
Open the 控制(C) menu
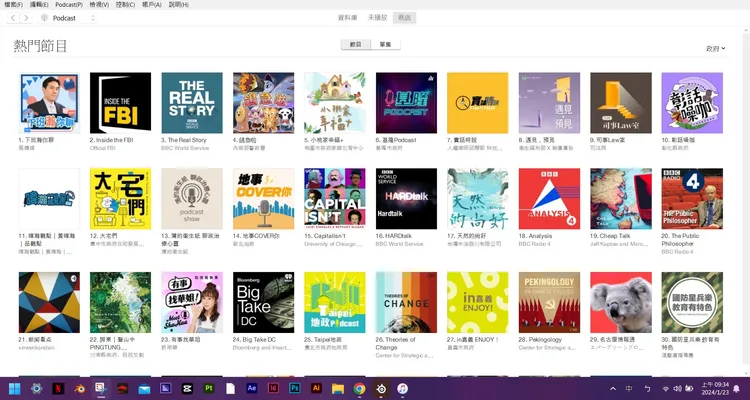pyautogui.click(x=125, y=5)
